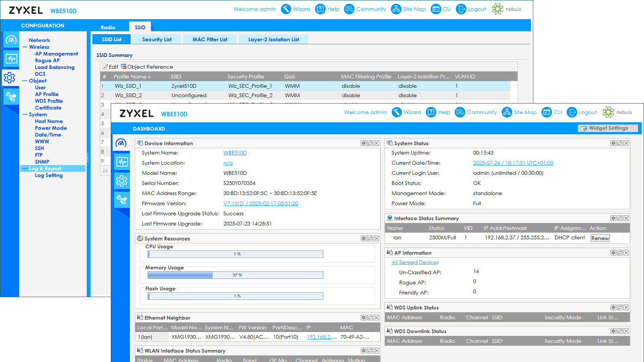
Task: Open the CLI console icon in the Dashboard window
Action: pos(547,112)
